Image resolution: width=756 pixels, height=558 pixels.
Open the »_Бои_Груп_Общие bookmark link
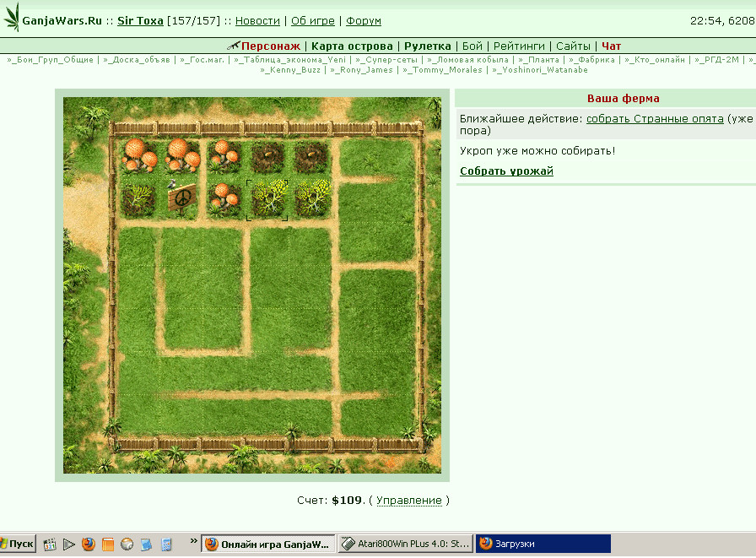click(x=50, y=60)
